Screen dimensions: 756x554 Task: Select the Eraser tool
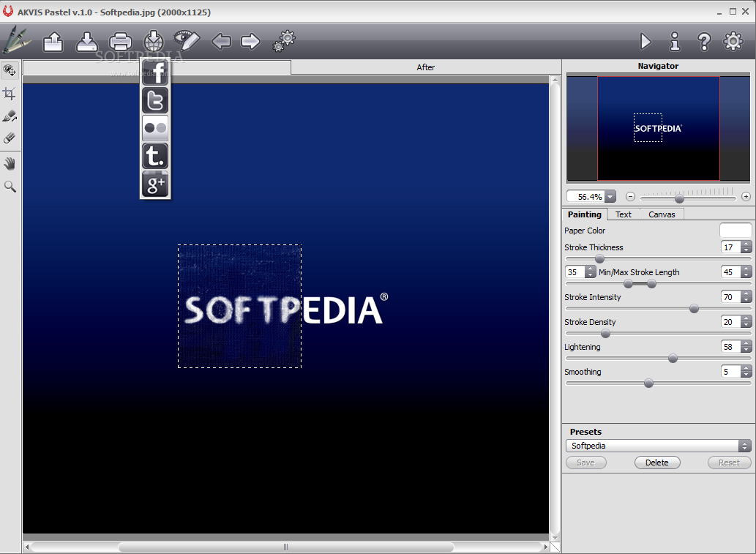tap(10, 138)
